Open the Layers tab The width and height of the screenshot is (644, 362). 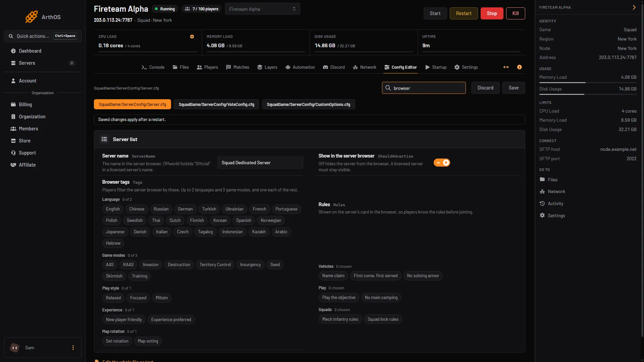267,67
